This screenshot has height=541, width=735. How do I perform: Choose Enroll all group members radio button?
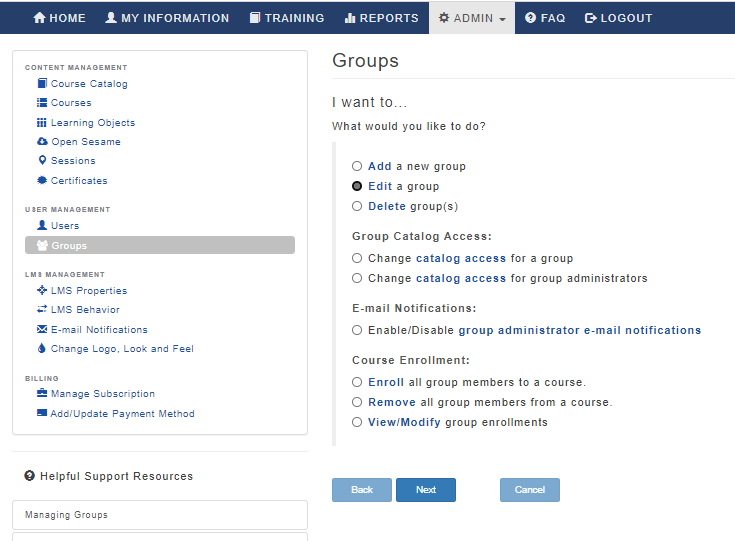tap(357, 382)
